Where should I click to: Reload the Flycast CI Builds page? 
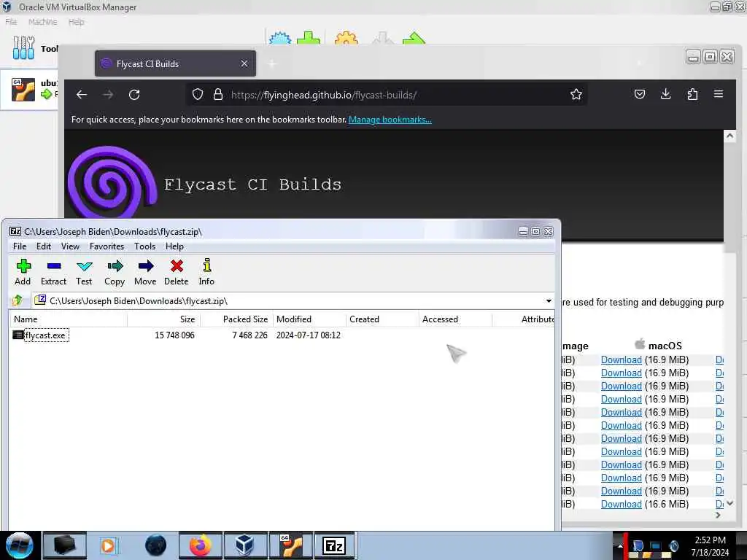pos(134,95)
